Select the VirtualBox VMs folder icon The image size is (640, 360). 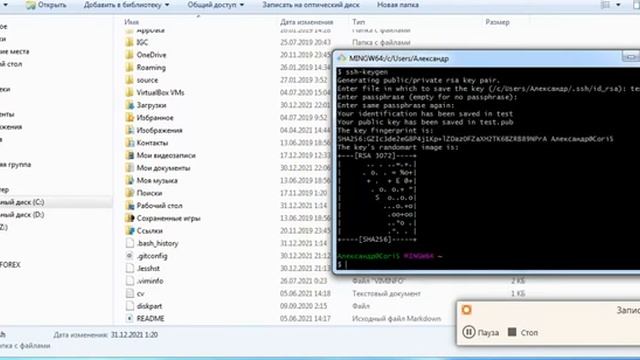(x=129, y=93)
